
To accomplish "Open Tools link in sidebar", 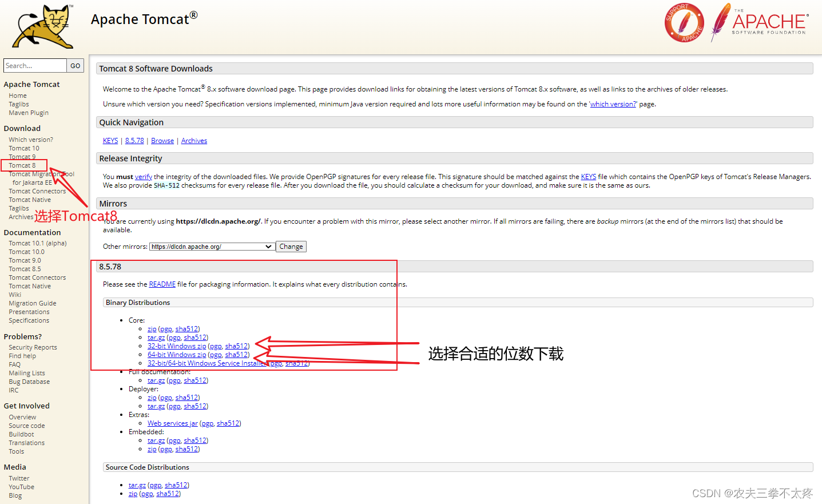I will tap(17, 451).
